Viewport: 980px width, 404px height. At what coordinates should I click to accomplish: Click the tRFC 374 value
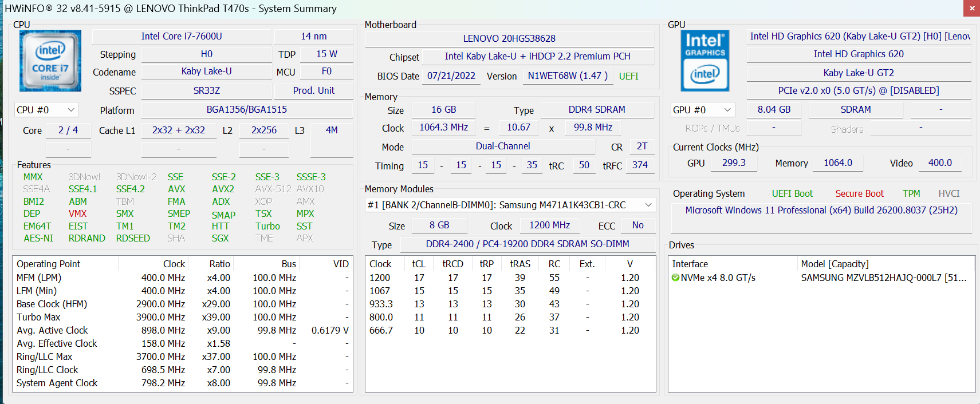[x=640, y=165]
